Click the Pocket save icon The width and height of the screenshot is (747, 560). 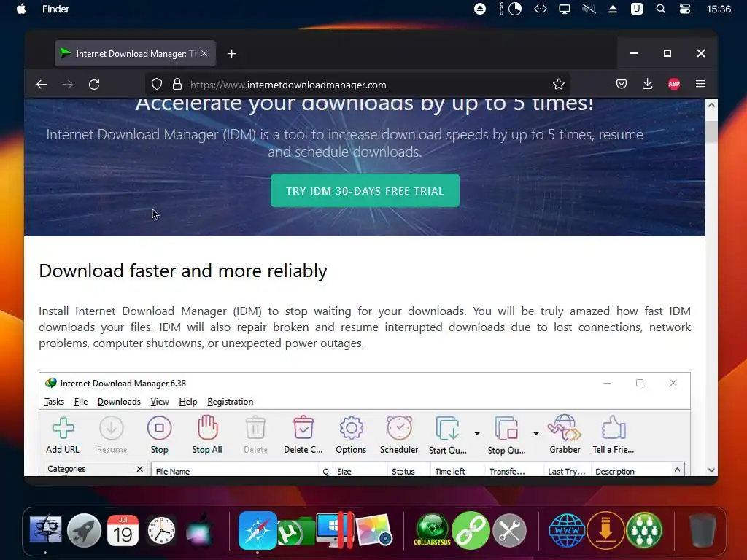tap(622, 85)
